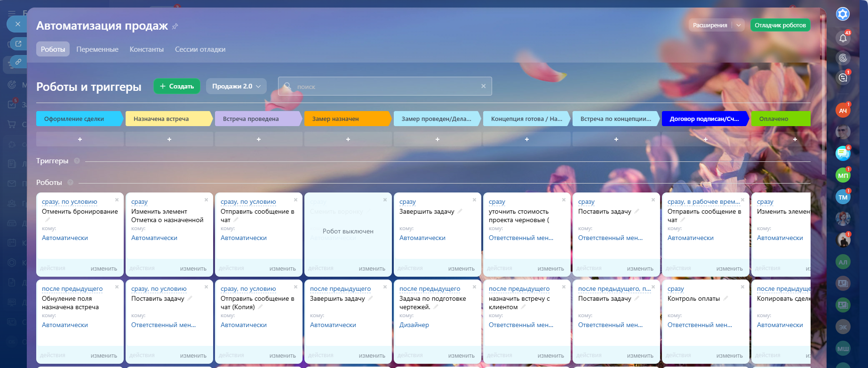Open the chat bubbles icon with badge 6
Viewport: 868px width, 368px height.
pos(843,153)
